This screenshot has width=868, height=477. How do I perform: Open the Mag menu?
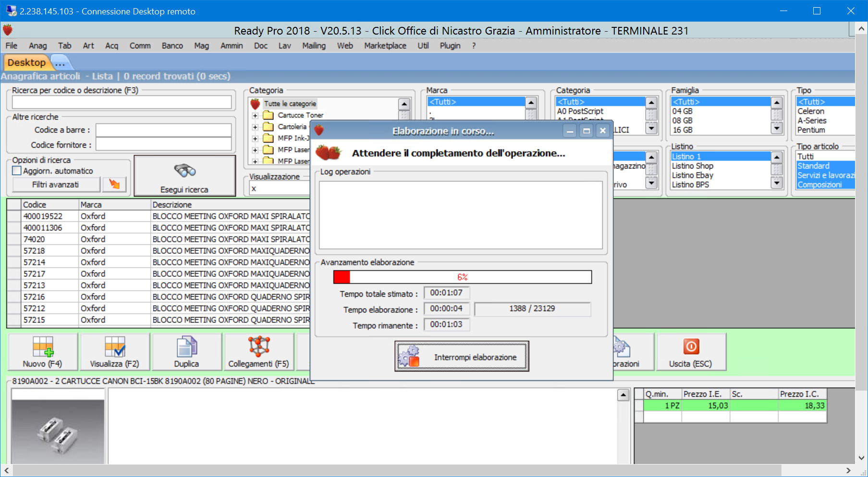click(202, 46)
